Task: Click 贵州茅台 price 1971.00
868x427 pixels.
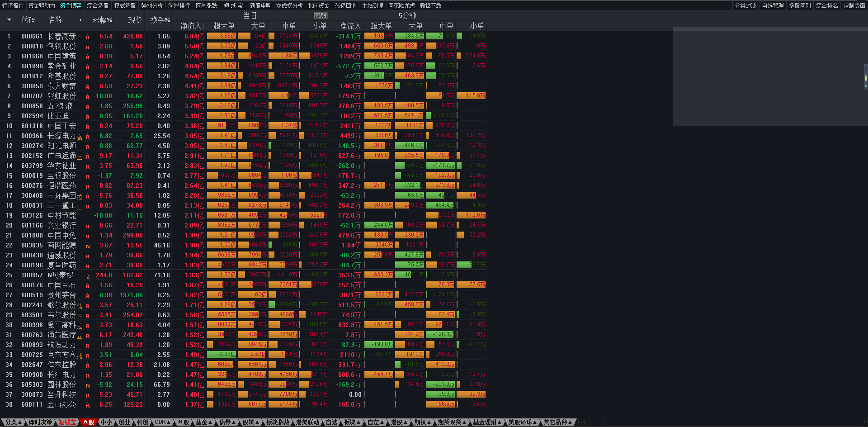Action: point(131,295)
